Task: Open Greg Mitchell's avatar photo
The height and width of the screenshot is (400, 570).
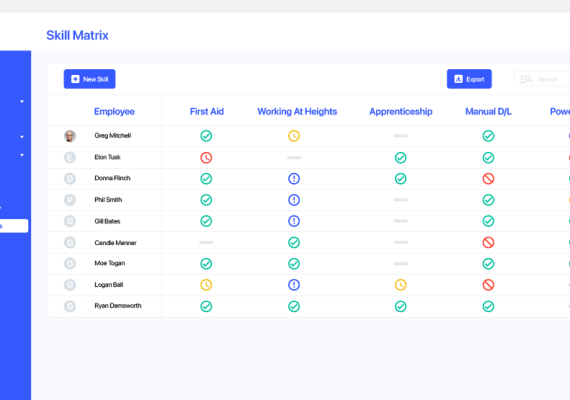Action: [70, 136]
